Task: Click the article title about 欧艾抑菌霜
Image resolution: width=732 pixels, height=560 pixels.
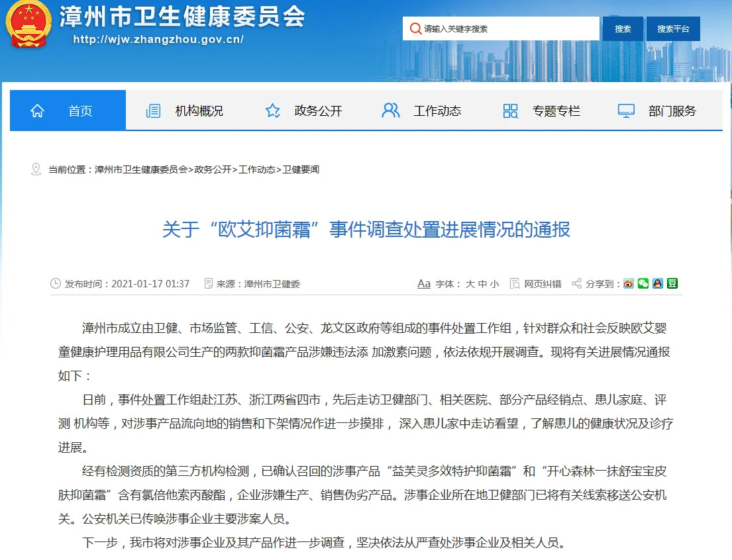Action: 366,229
